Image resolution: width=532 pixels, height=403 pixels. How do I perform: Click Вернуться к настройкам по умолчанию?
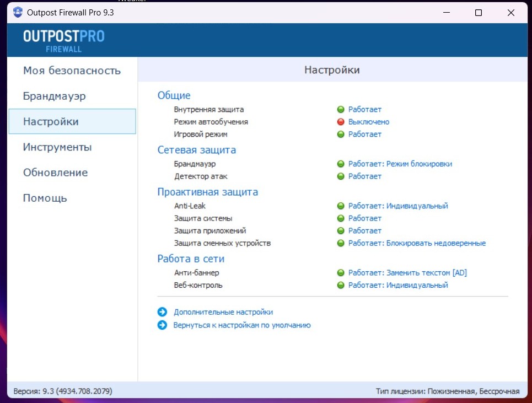pos(242,325)
